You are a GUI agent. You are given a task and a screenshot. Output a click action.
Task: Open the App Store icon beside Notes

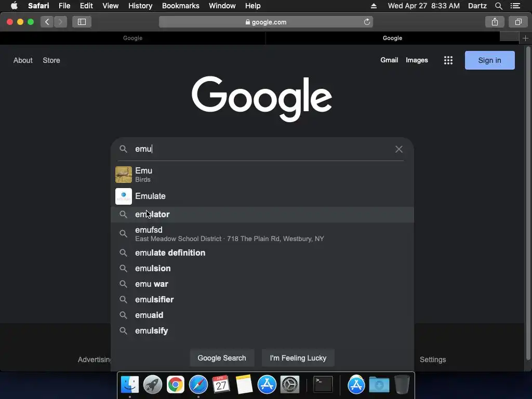pyautogui.click(x=267, y=385)
